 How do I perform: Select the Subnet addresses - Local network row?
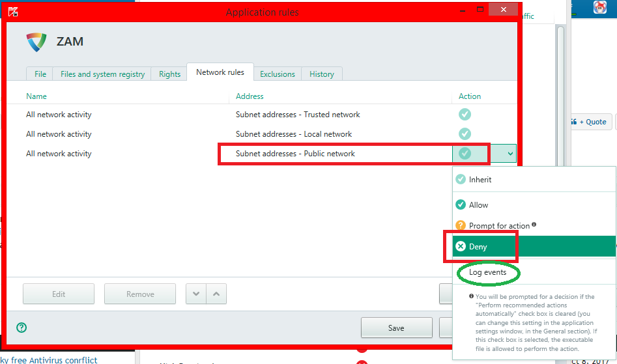tap(262, 134)
